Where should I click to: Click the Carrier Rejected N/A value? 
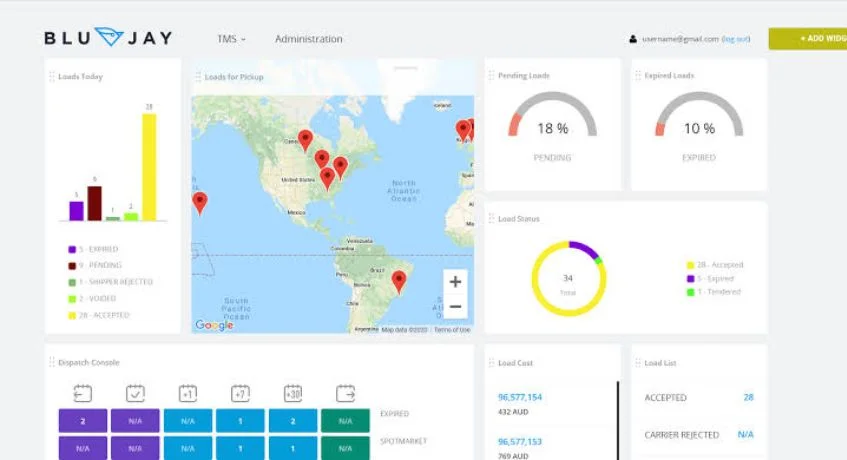pyautogui.click(x=745, y=435)
